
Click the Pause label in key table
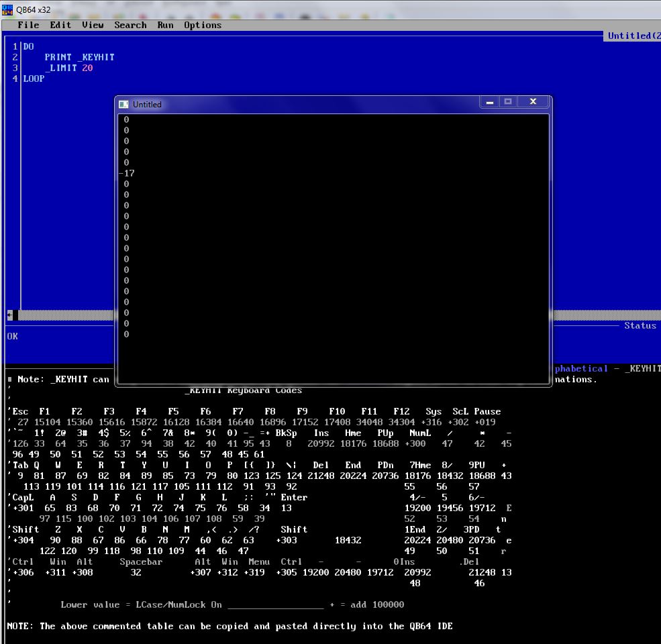(x=487, y=411)
